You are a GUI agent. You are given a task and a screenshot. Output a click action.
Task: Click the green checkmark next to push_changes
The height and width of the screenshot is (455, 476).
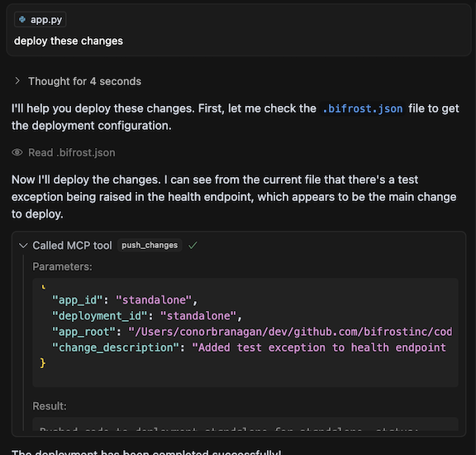pos(193,245)
